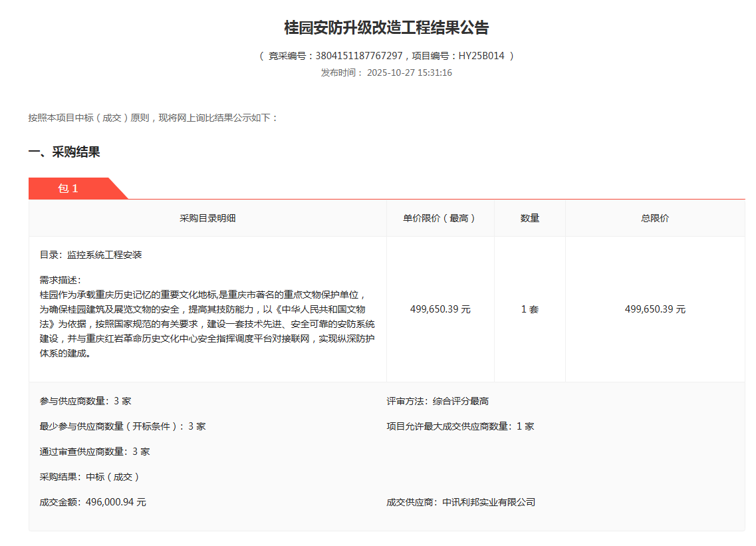Click the price value under 总限价 column
The image size is (756, 546).
(x=655, y=309)
